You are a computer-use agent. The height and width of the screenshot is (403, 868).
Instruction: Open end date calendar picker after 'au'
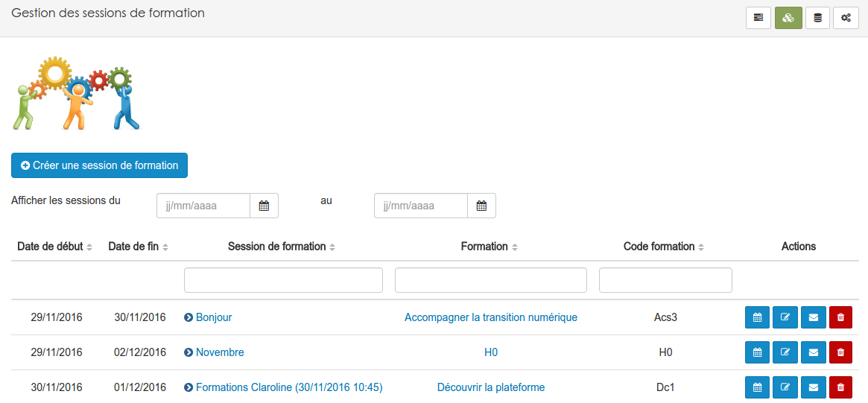click(x=481, y=206)
